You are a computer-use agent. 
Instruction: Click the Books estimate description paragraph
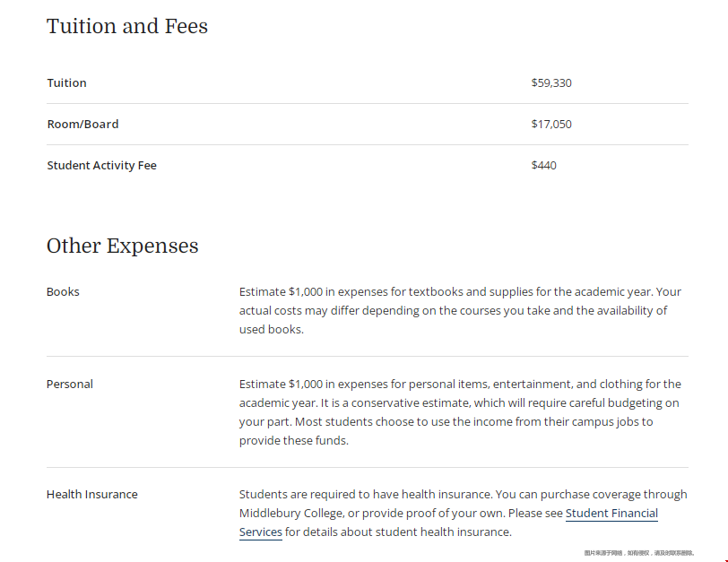pyautogui.click(x=460, y=310)
